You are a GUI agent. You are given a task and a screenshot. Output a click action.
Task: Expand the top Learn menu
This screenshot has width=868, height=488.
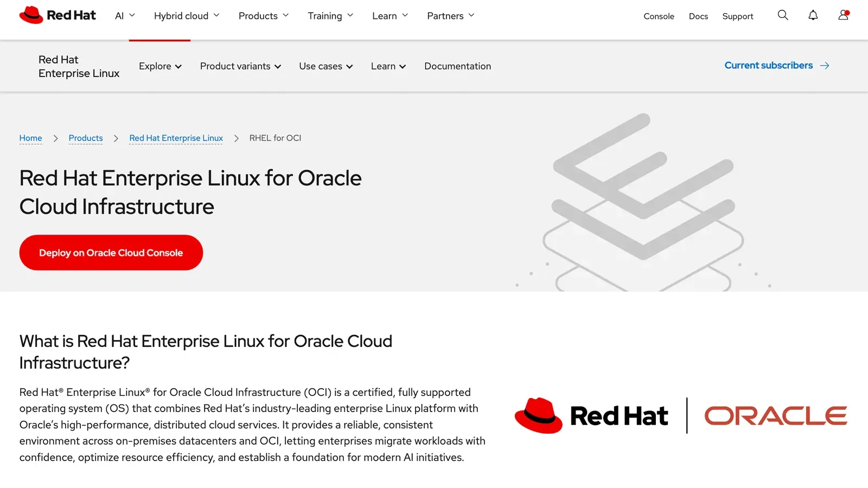coord(390,16)
